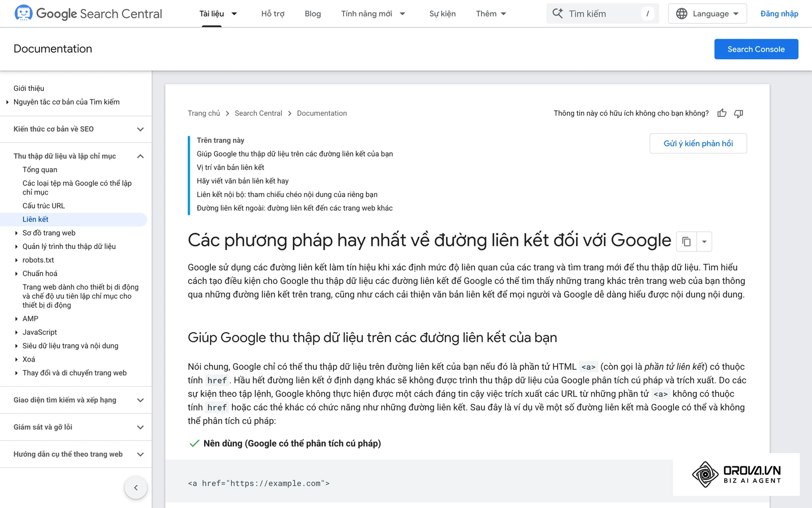Open Giới thiệu in the sidebar

[29, 88]
